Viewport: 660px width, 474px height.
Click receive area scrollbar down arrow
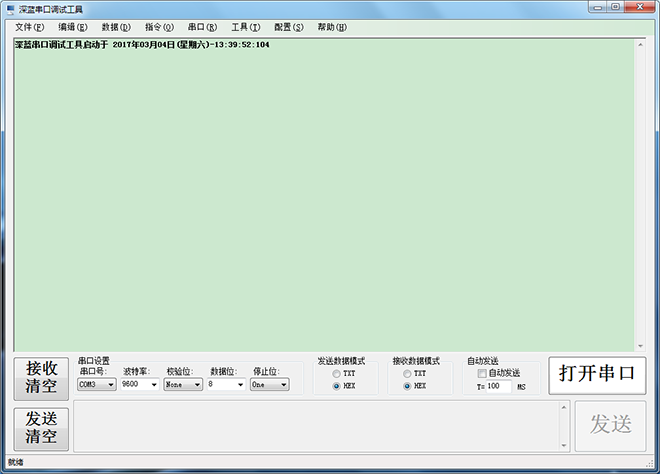click(640, 346)
